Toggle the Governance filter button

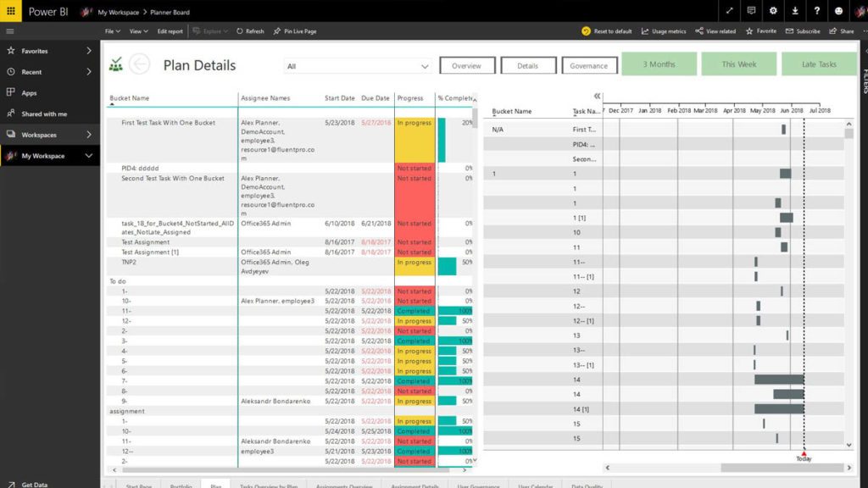pos(589,64)
